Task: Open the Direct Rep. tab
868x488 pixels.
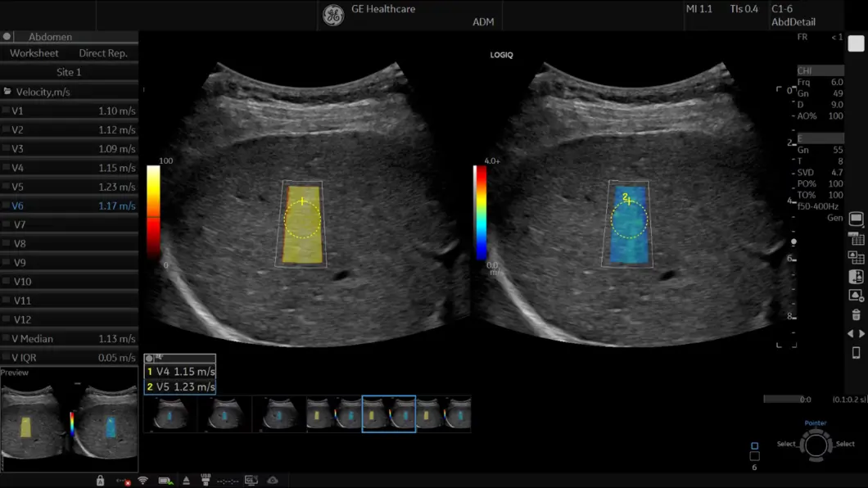Action: coord(103,53)
